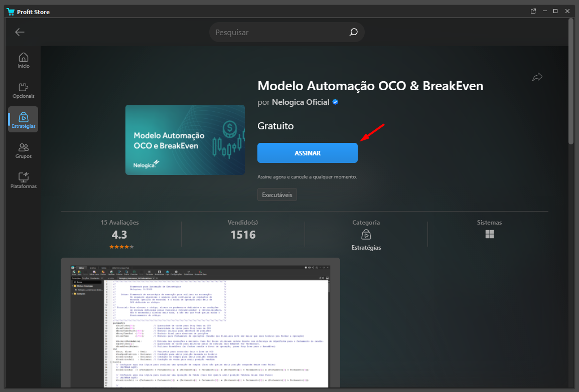
Task: Click the vertical scrollbar thumb
Action: pos(571,81)
